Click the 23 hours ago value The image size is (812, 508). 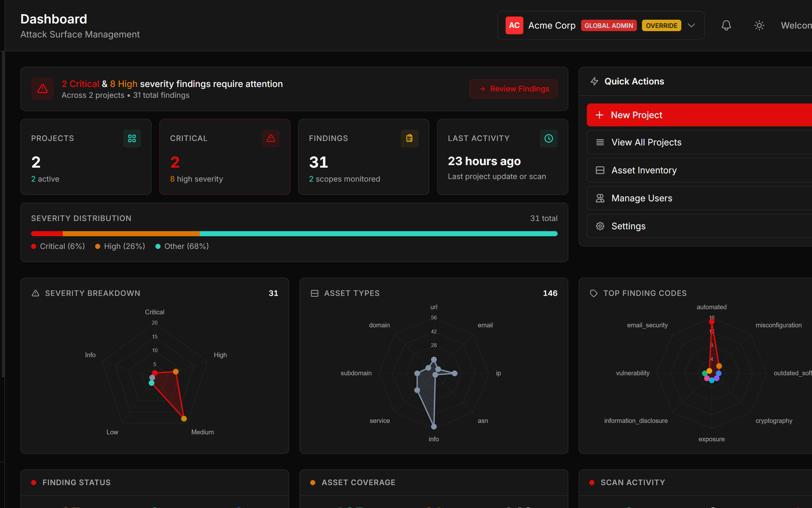tap(484, 161)
